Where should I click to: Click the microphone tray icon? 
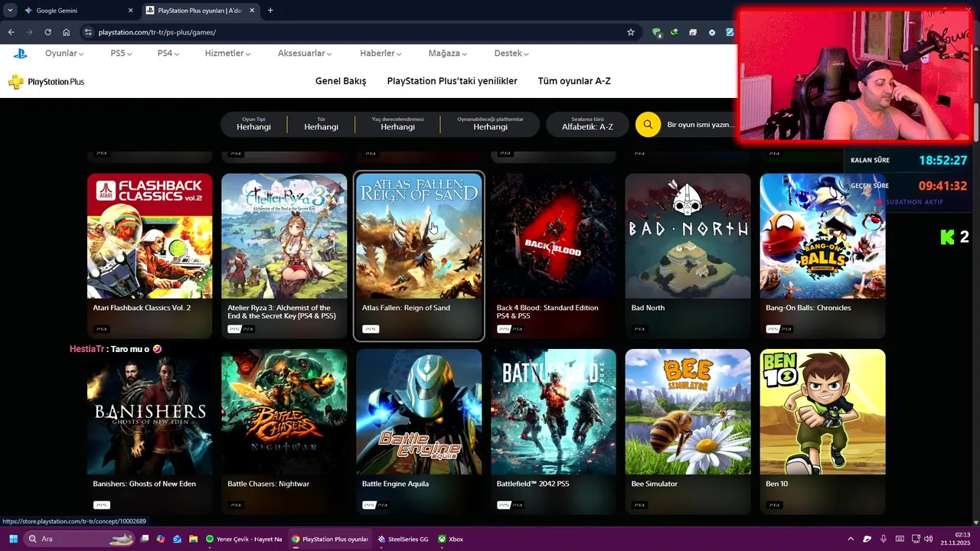tap(884, 539)
